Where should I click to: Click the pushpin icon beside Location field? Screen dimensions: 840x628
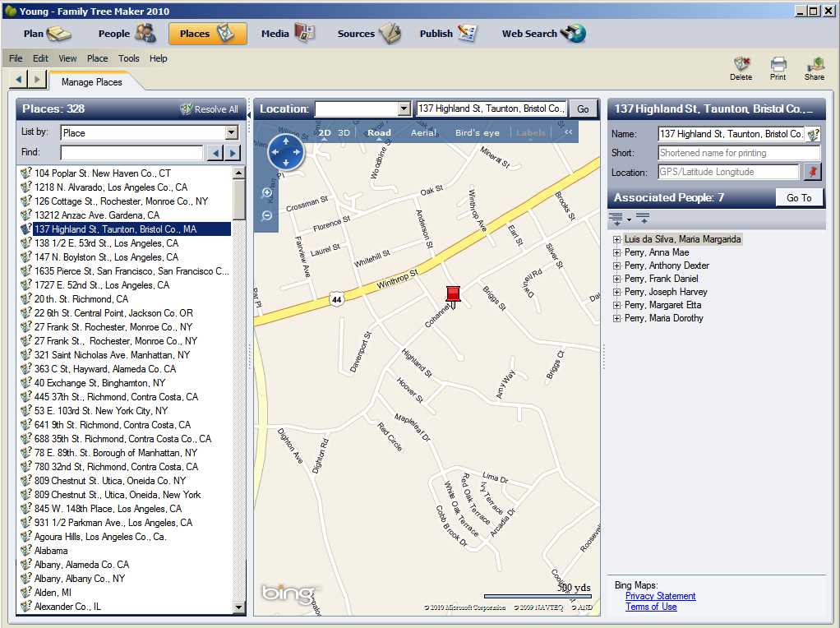point(812,172)
